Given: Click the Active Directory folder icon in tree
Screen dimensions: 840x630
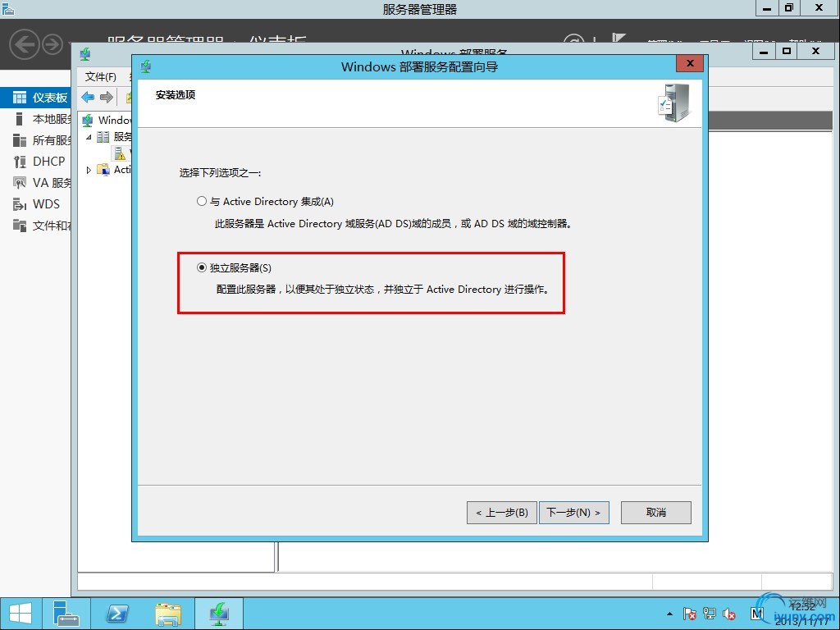Looking at the screenshot, I should pos(103,170).
